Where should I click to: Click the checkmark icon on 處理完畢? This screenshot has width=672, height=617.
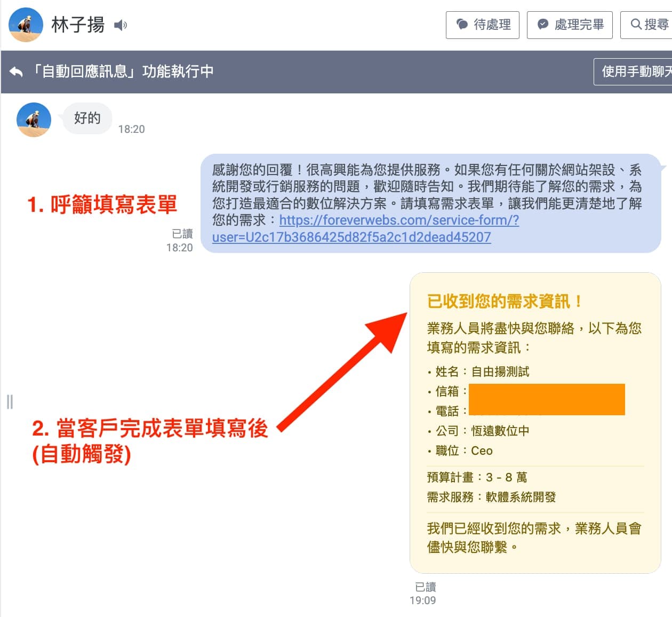(543, 25)
